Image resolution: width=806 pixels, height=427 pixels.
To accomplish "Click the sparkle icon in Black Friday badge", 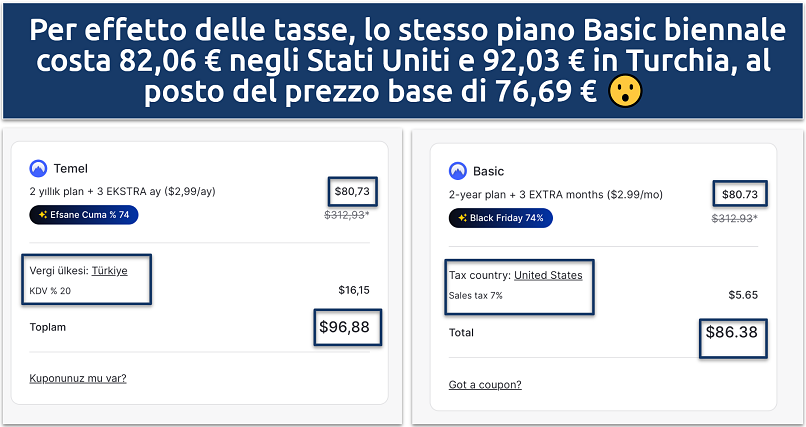I will (463, 217).
